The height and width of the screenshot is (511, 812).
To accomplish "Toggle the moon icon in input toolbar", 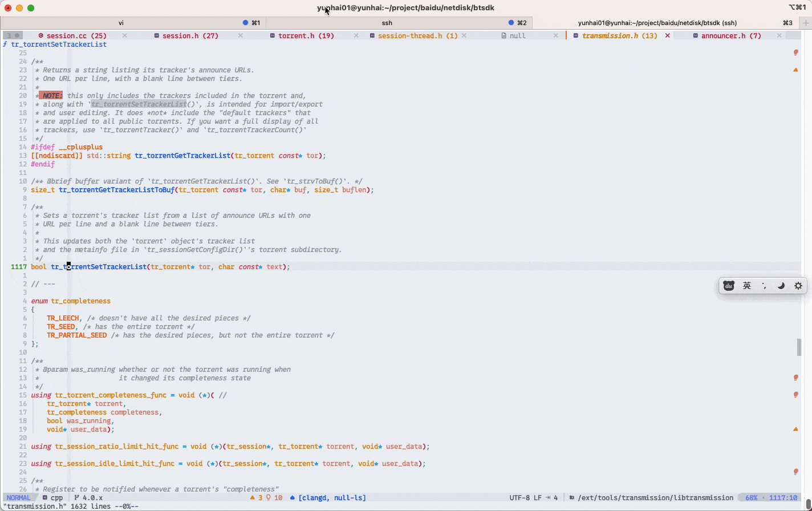I will (x=781, y=286).
